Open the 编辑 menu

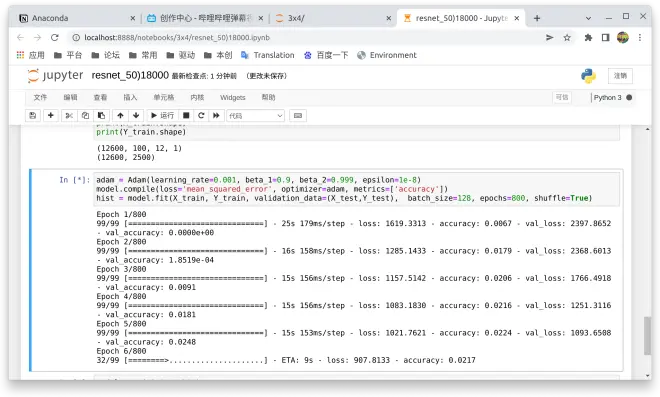coord(70,97)
